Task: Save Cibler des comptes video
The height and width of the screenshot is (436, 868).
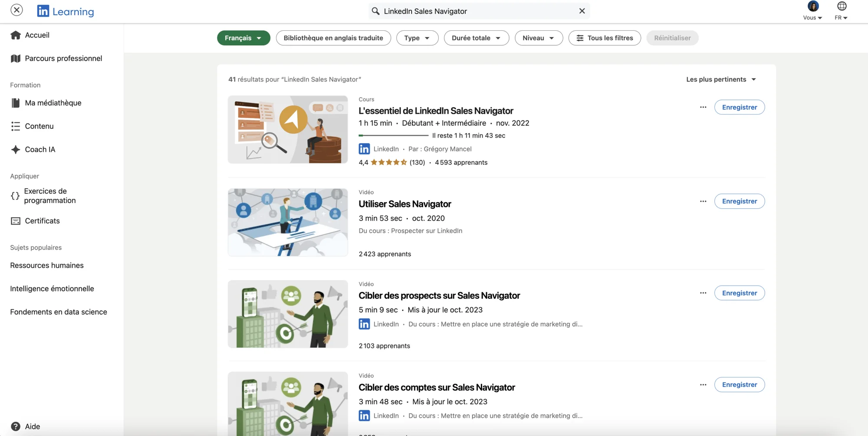Action: coord(740,385)
